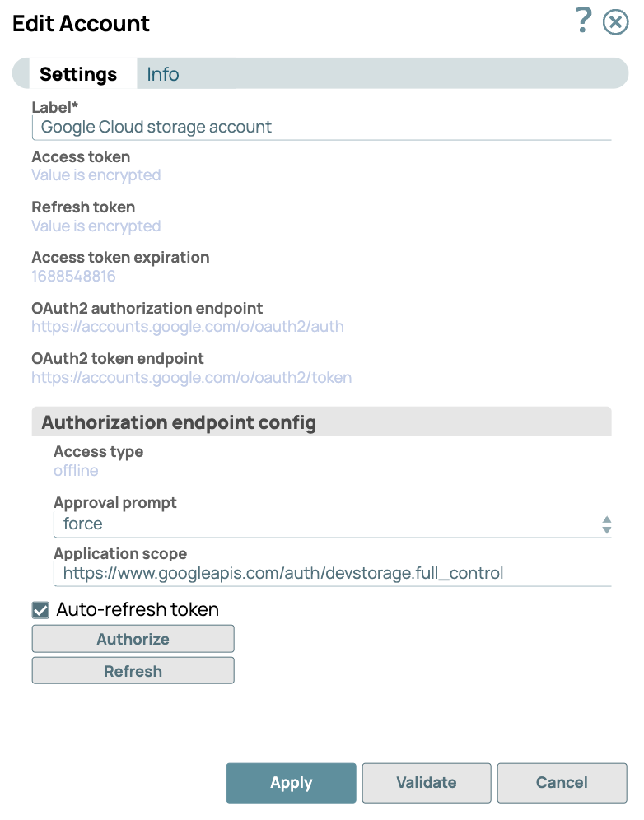Click the encrypted Refresh token value

click(x=96, y=226)
